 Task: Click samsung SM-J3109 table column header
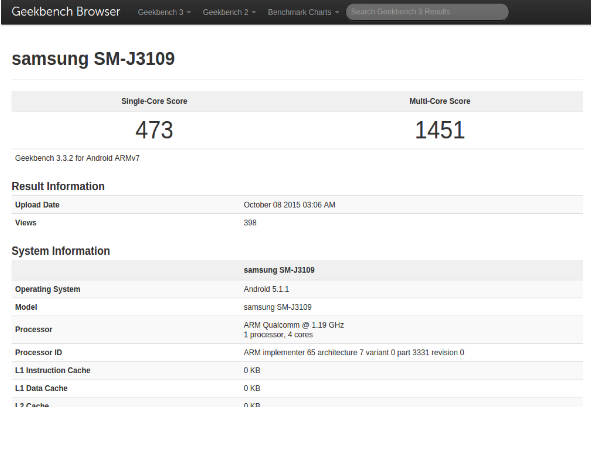tap(279, 270)
